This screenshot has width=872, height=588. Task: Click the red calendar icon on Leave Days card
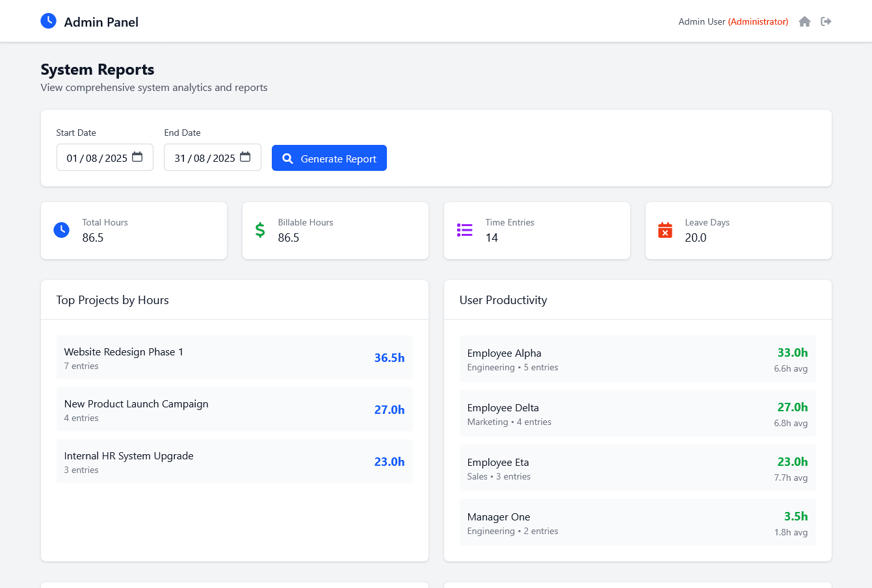(665, 230)
